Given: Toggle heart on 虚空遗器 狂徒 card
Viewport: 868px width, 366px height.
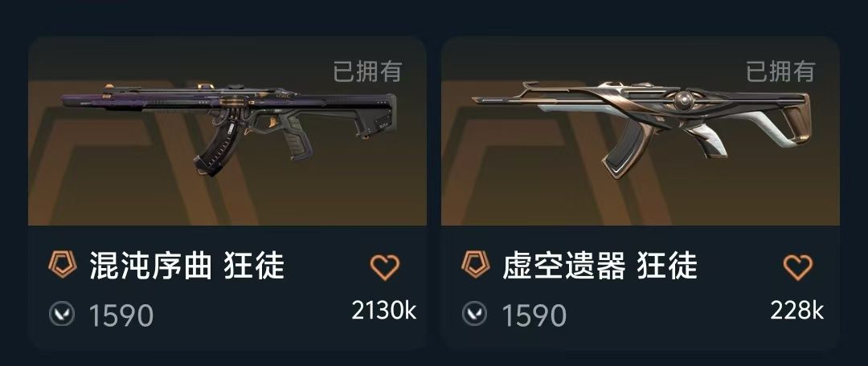Looking at the screenshot, I should pos(798,268).
